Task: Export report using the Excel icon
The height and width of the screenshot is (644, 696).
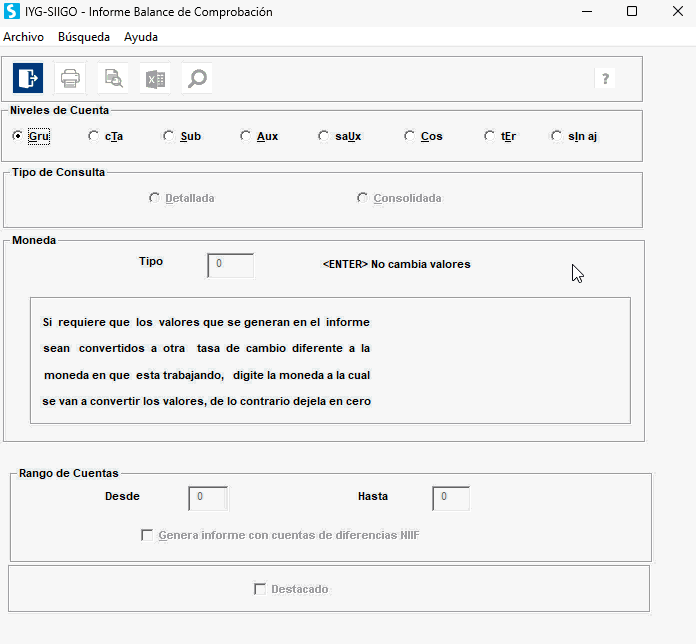Action: pyautogui.click(x=155, y=78)
